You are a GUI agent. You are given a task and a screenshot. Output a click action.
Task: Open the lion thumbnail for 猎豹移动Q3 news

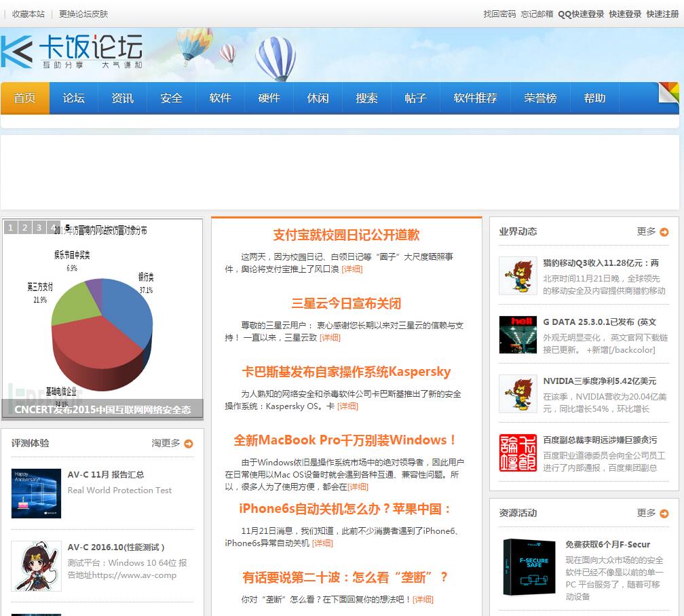(x=518, y=275)
